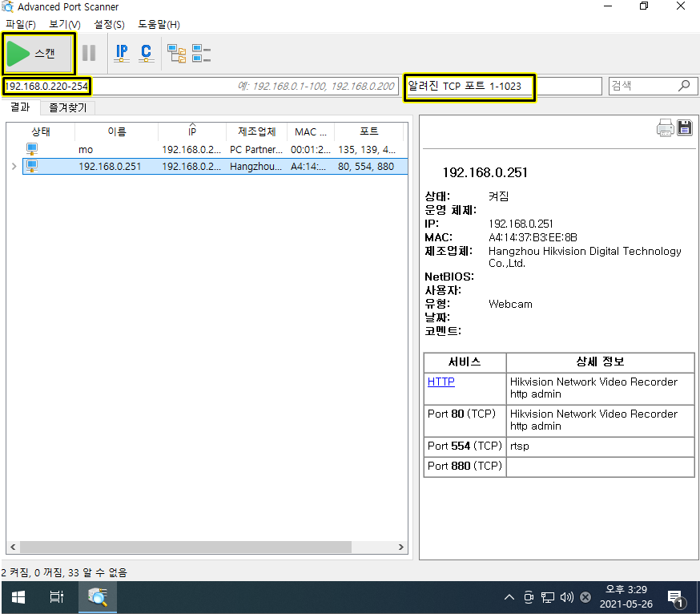
Task: Sort by the IP column header
Action: tap(192, 131)
